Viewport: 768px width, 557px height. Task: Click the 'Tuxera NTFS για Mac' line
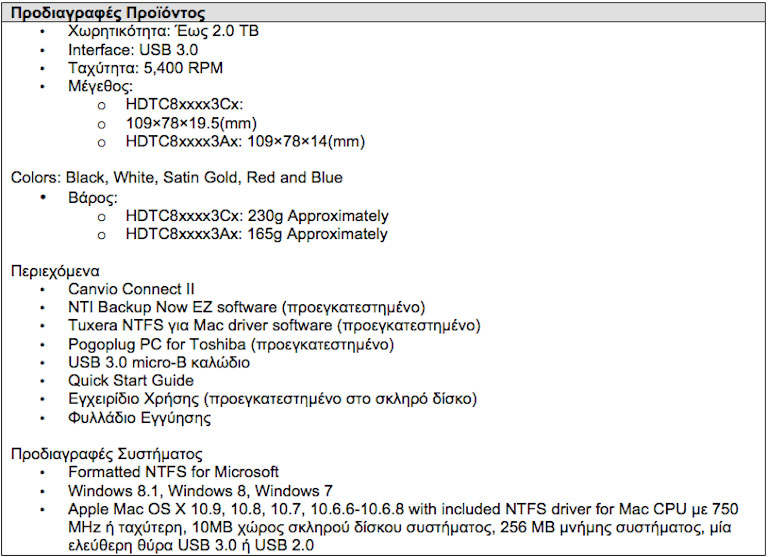tap(274, 326)
